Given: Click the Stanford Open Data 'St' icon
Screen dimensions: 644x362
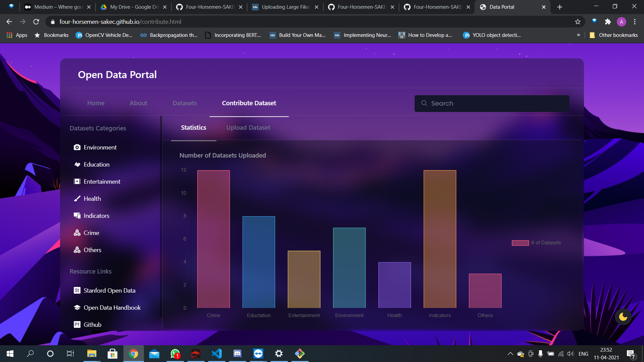Looking at the screenshot, I should [77, 291].
